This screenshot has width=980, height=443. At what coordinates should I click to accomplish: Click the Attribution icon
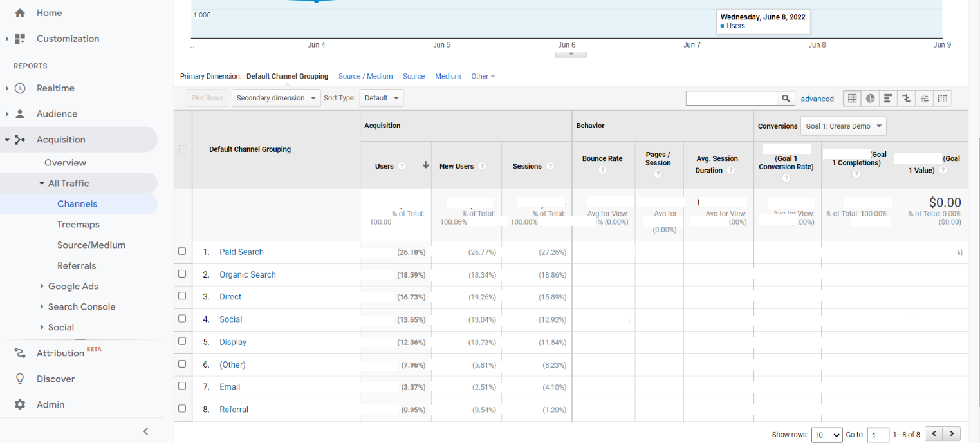pyautogui.click(x=20, y=353)
